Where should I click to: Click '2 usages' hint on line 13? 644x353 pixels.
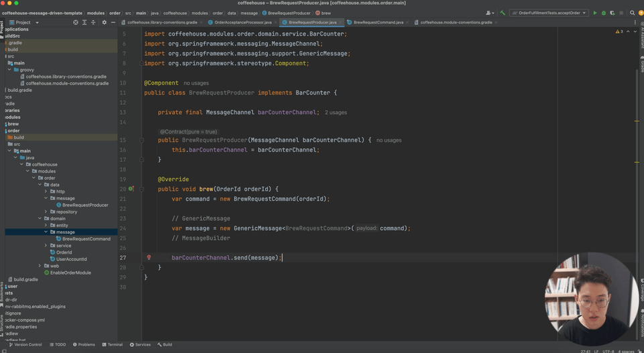pos(335,113)
